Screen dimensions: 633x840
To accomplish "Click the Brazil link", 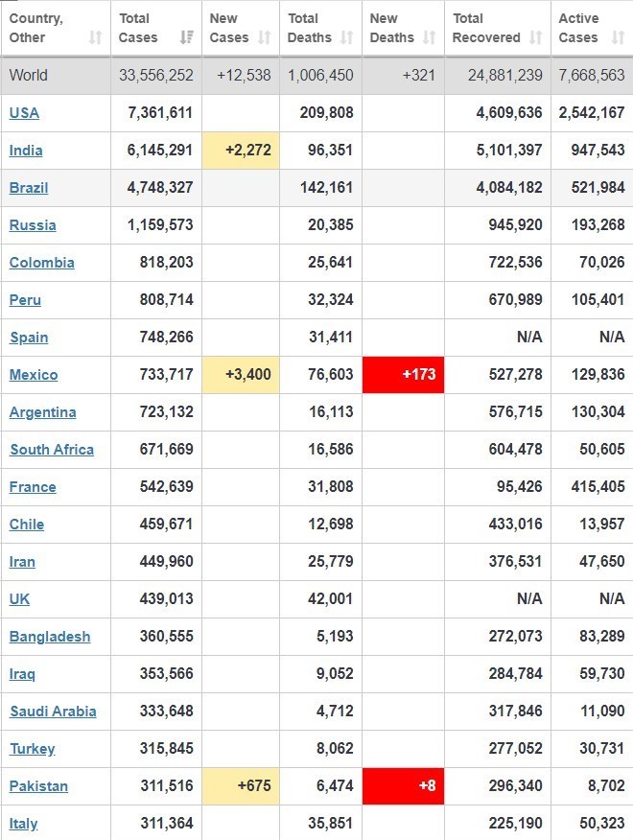I will (29, 188).
